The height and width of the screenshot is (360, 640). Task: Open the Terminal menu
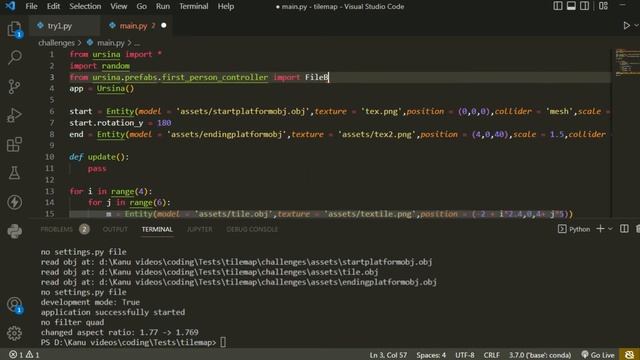pyautogui.click(x=193, y=6)
